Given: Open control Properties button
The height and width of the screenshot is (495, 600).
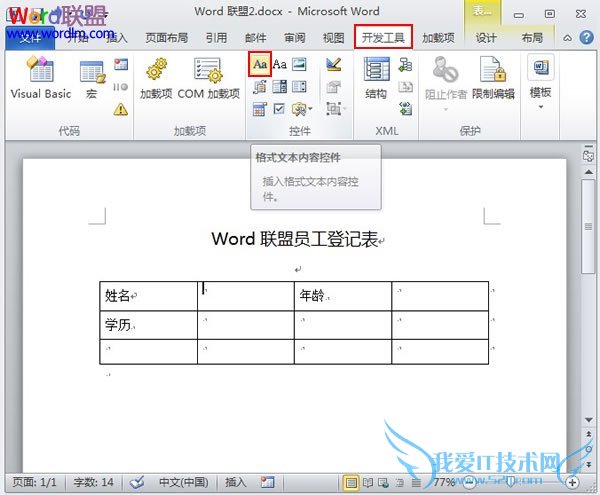Looking at the screenshot, I should click(334, 87).
